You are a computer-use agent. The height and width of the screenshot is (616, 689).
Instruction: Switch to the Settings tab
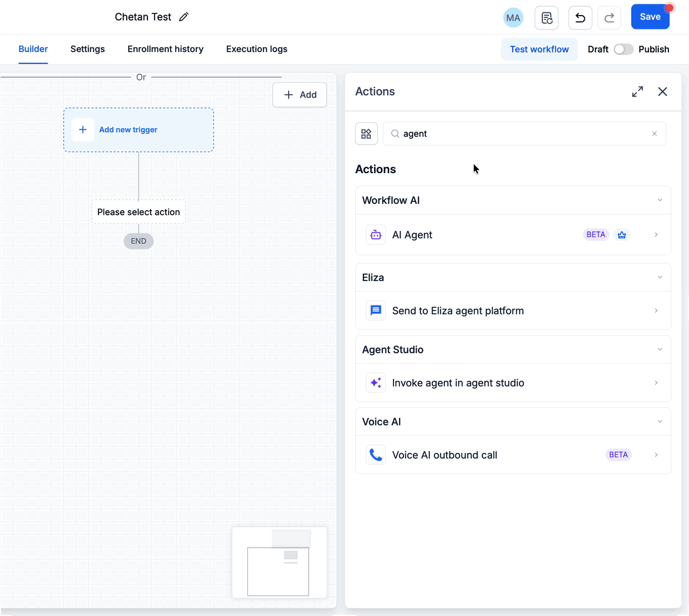coord(87,49)
